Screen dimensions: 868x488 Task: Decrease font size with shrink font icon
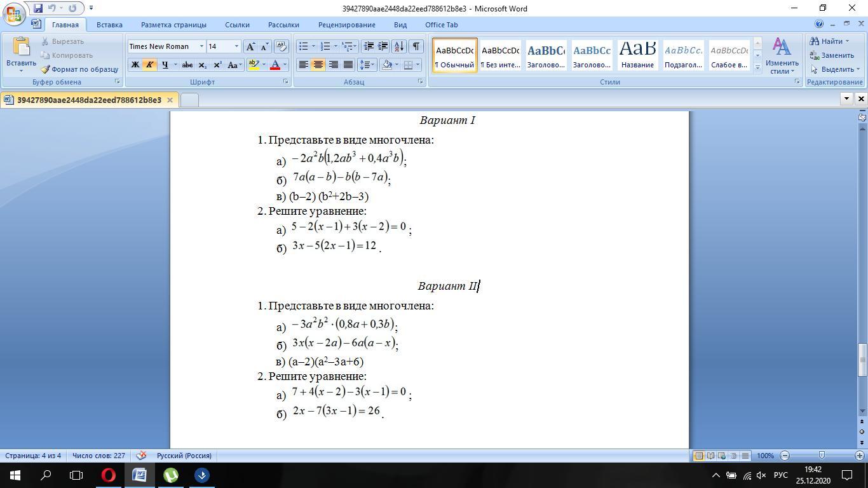[x=264, y=46]
